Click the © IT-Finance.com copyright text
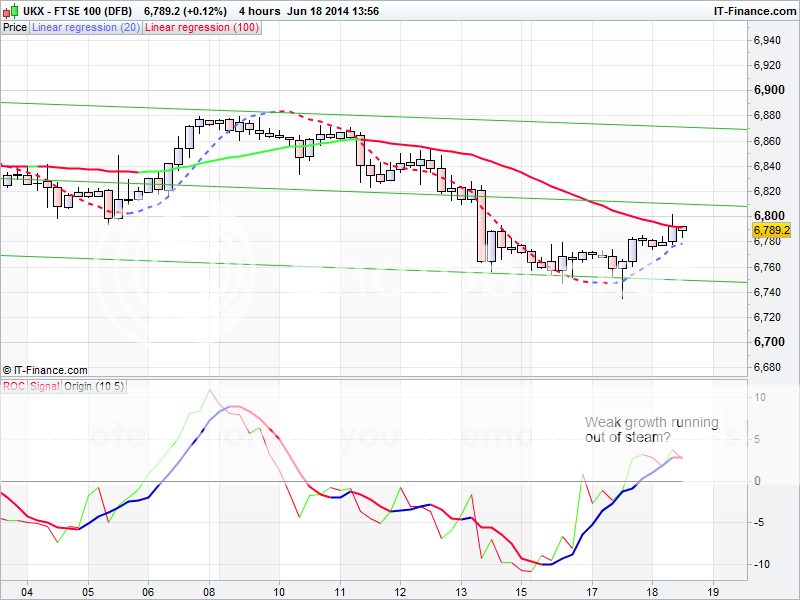Screen dimensions: 800x600 (45, 370)
